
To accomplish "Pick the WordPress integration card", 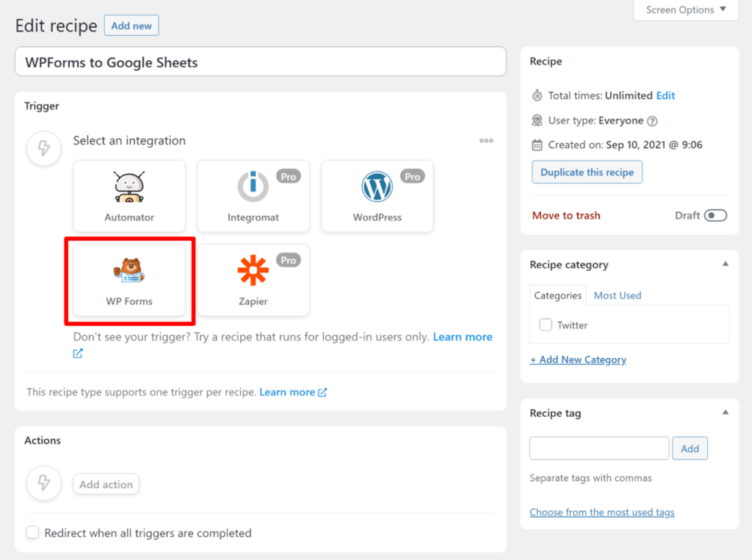I will (377, 196).
